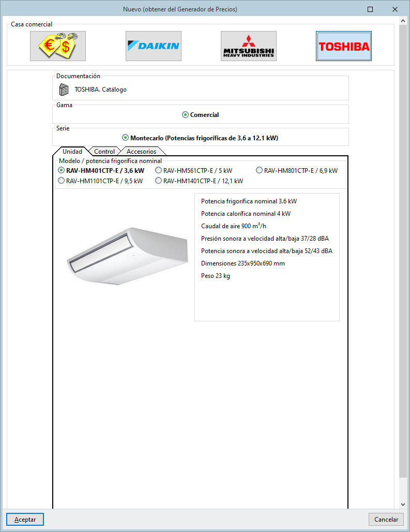Confirm with the Aceptar button
Image resolution: width=410 pixels, height=532 pixels.
point(25,520)
